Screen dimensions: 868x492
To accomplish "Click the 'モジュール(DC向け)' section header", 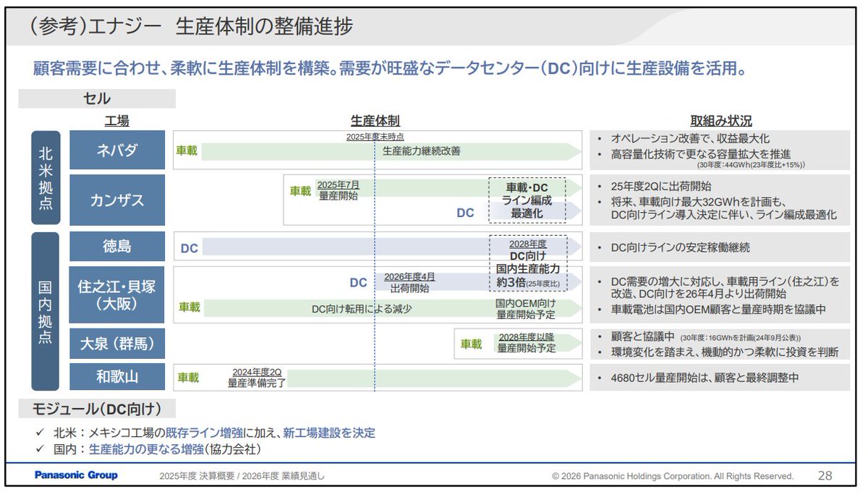I will coord(97,410).
